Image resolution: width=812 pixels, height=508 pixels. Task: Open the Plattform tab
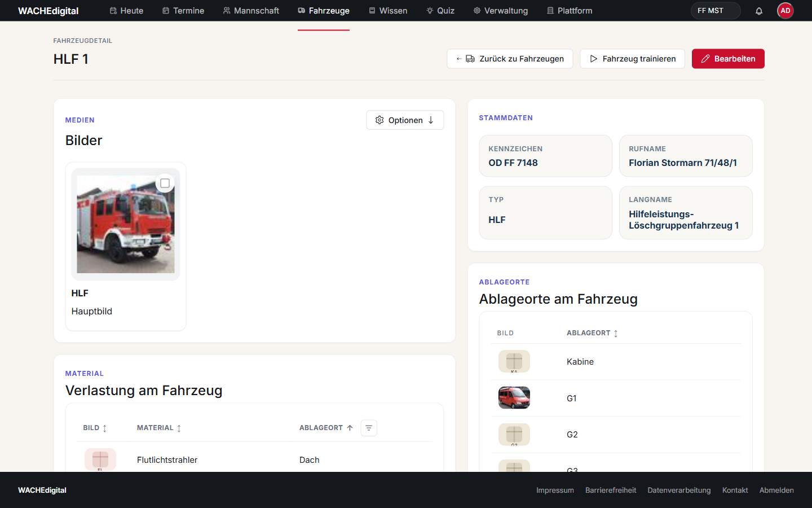pos(570,11)
